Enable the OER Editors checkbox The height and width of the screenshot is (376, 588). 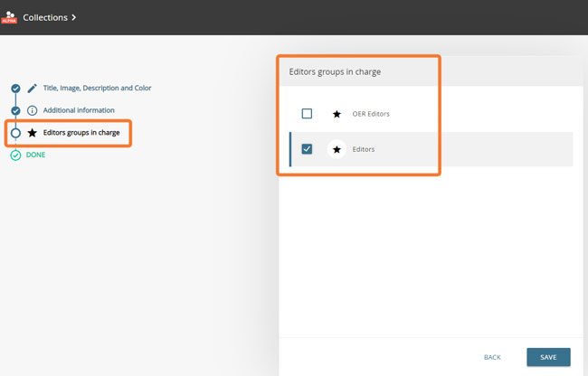click(x=307, y=114)
